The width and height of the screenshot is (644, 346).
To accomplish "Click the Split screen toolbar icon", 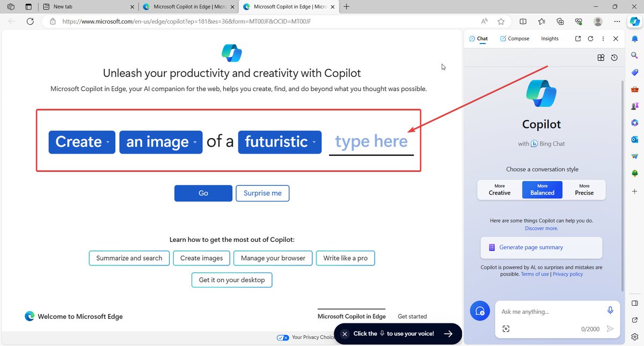I will (523, 21).
